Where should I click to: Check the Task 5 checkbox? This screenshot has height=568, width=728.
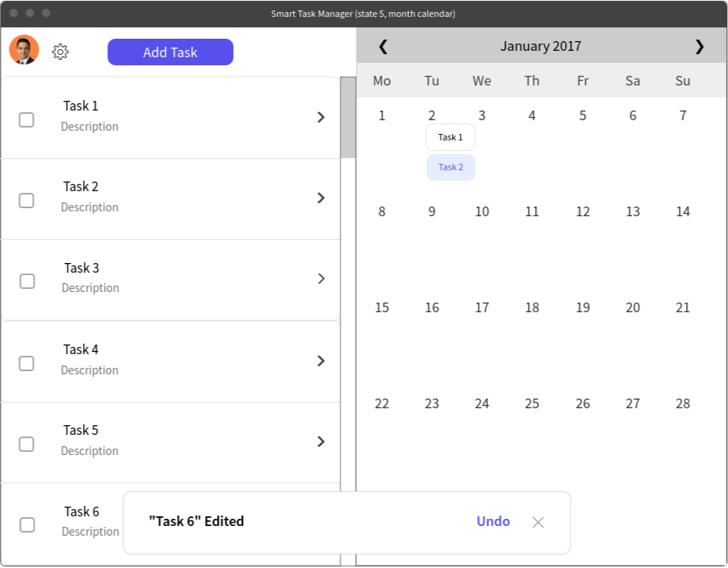(27, 444)
